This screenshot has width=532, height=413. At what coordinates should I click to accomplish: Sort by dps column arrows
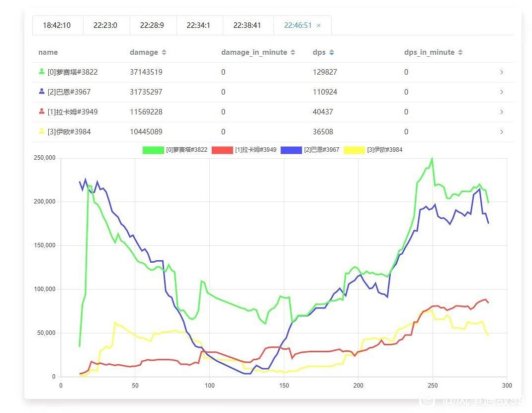332,52
